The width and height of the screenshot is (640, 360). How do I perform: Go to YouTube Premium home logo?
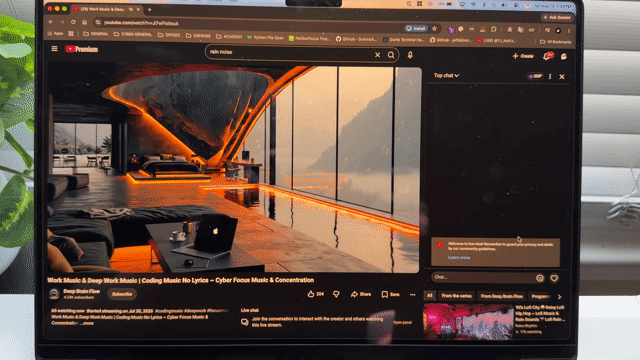81,49
